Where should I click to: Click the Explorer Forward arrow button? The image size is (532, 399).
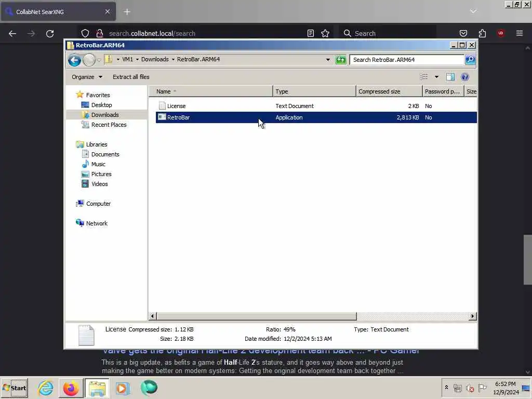pyautogui.click(x=89, y=60)
